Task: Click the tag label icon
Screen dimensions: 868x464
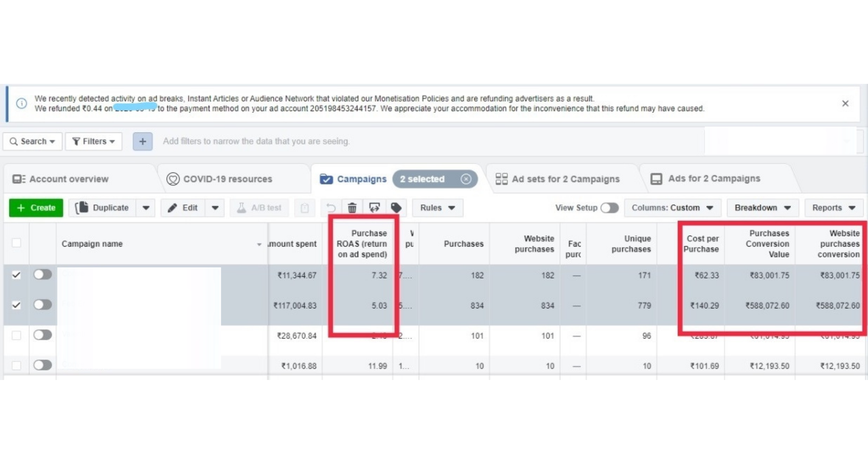Action: [x=396, y=208]
